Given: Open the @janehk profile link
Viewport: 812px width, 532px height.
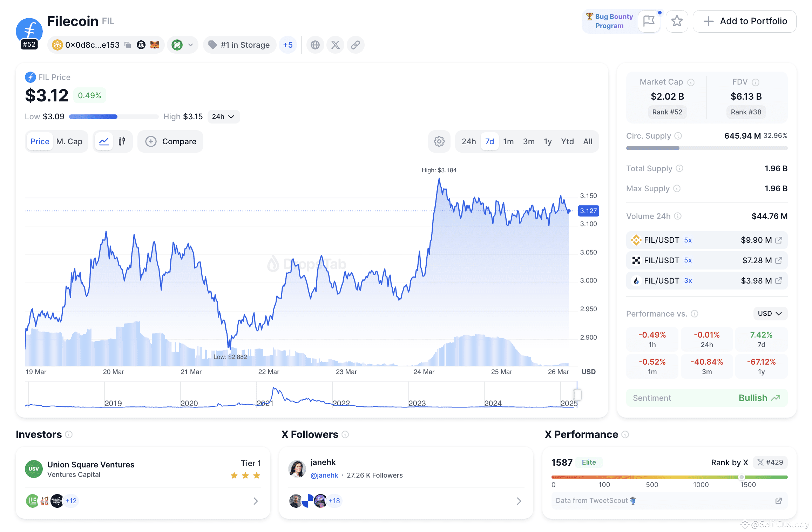Looking at the screenshot, I should [324, 475].
